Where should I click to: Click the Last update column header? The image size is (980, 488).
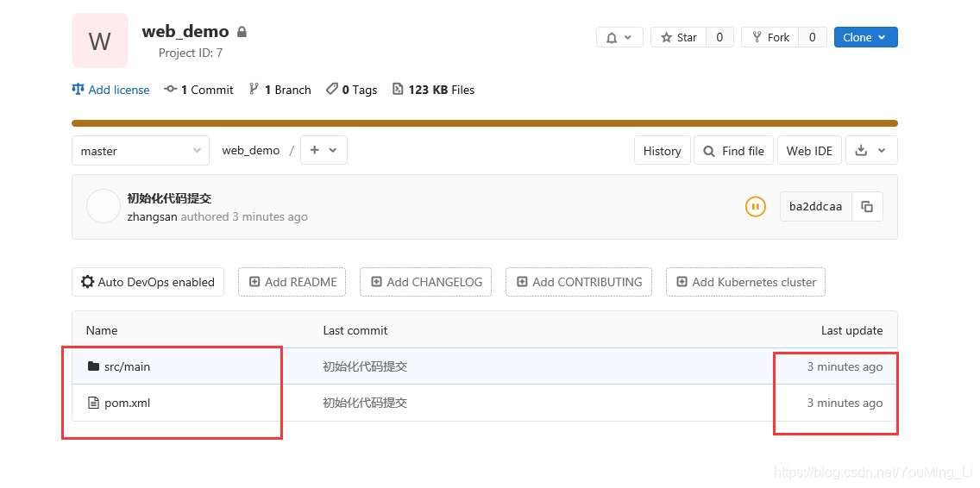click(851, 330)
